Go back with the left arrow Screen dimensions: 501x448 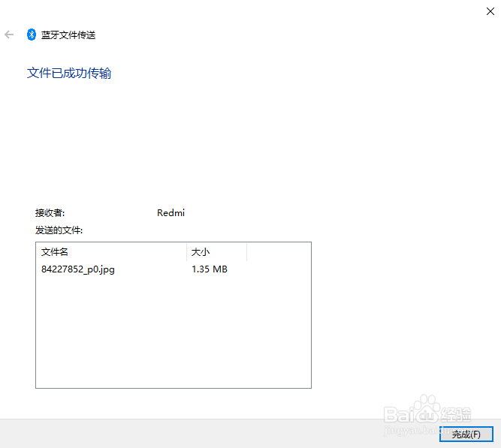pos(9,35)
